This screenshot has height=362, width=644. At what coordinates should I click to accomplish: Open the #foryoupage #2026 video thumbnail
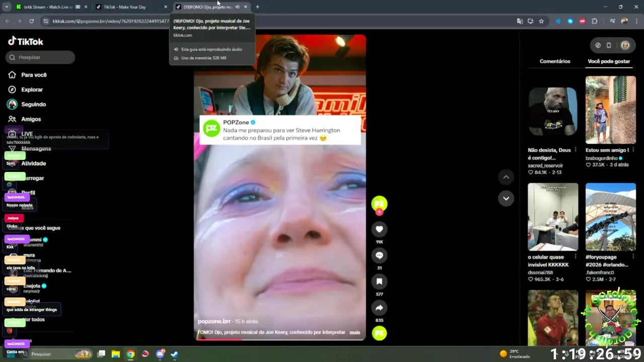click(610, 217)
